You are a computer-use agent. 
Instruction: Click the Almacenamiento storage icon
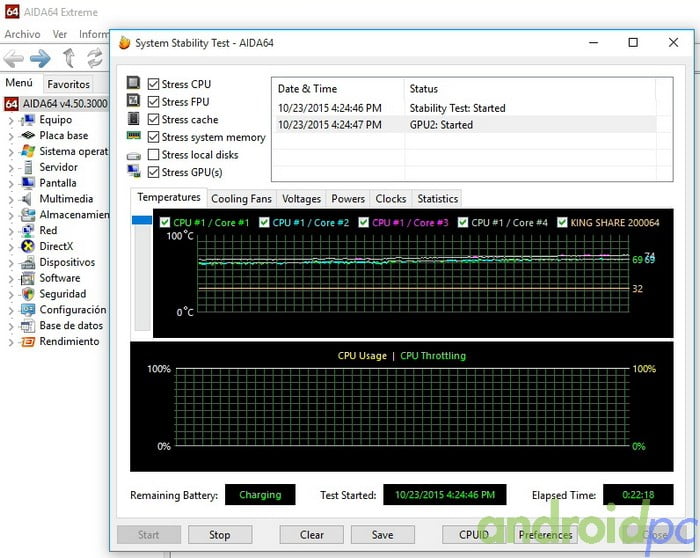pos(28,215)
